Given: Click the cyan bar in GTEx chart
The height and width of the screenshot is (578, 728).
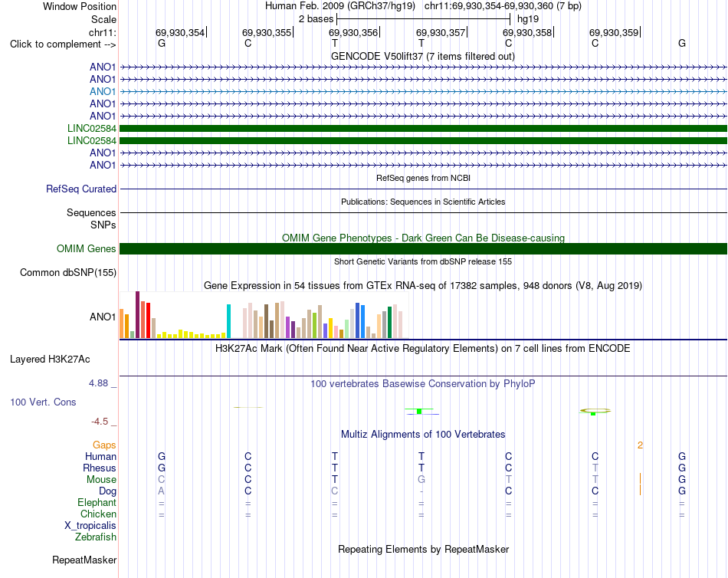Looking at the screenshot, I should (228, 321).
